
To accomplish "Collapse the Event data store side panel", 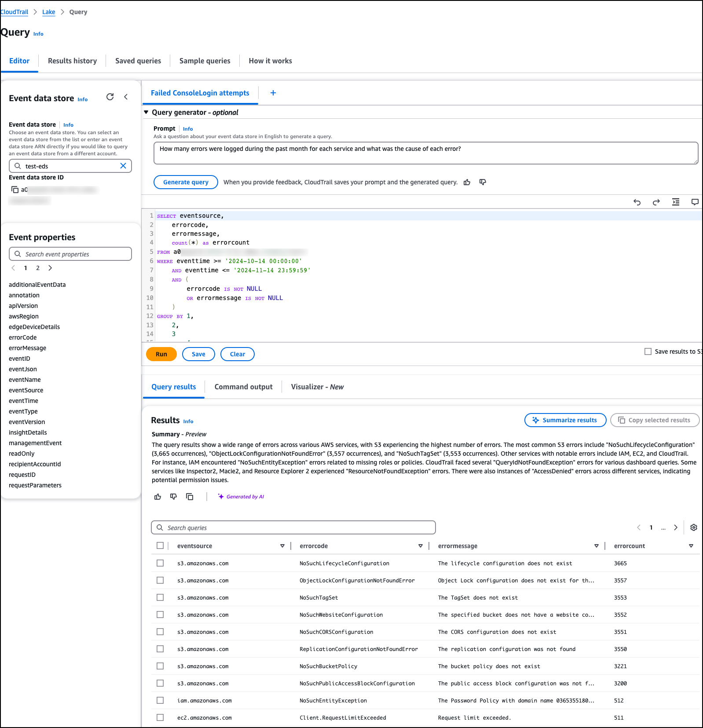I will (x=126, y=97).
